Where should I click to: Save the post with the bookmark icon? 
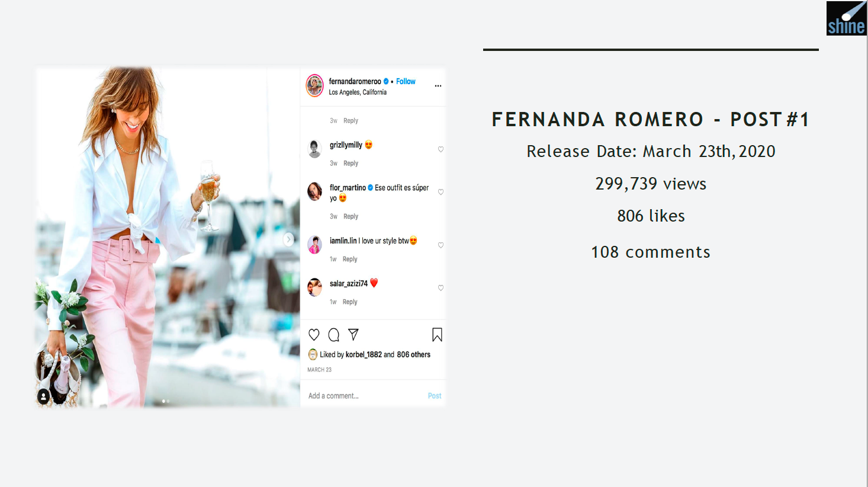point(437,335)
